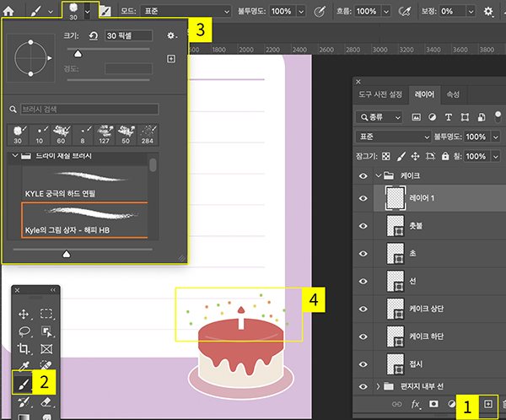Image resolution: width=506 pixels, height=420 pixels.
Task: Open brush preset panel settings gear
Action: pos(171,35)
